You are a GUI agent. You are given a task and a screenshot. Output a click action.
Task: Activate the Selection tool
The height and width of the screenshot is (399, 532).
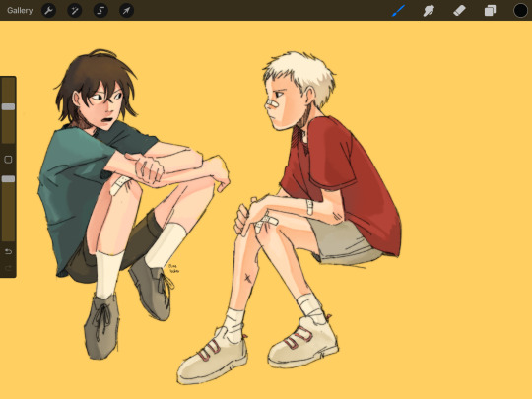[100, 11]
